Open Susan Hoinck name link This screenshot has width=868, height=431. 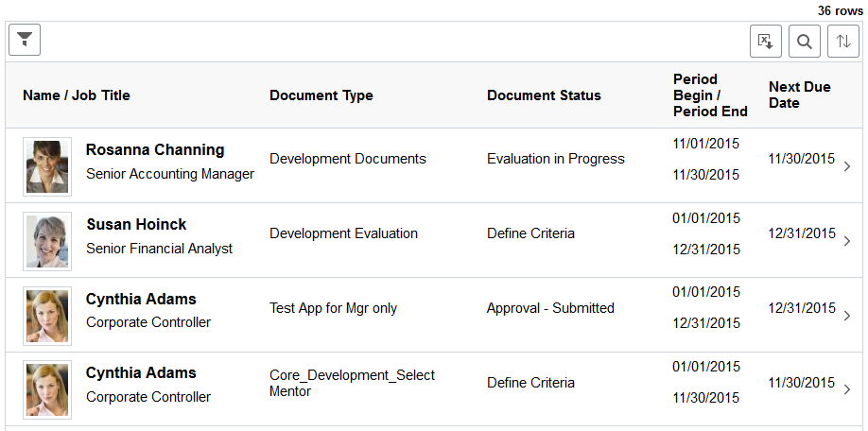click(x=136, y=225)
